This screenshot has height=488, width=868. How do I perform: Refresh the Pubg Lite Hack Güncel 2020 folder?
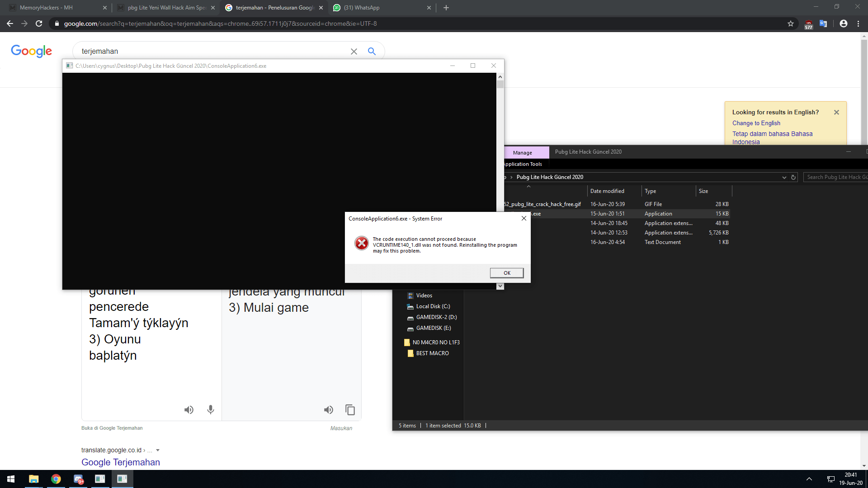pyautogui.click(x=793, y=177)
